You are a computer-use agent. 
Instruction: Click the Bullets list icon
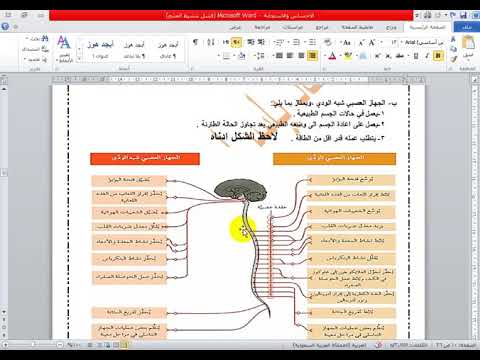pyautogui.click(x=312, y=42)
